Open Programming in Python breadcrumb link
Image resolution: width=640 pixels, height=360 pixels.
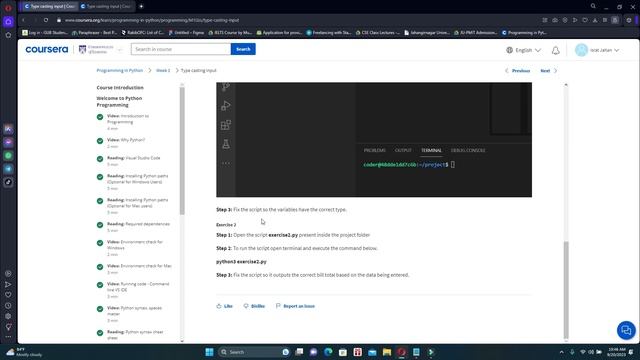(120, 70)
